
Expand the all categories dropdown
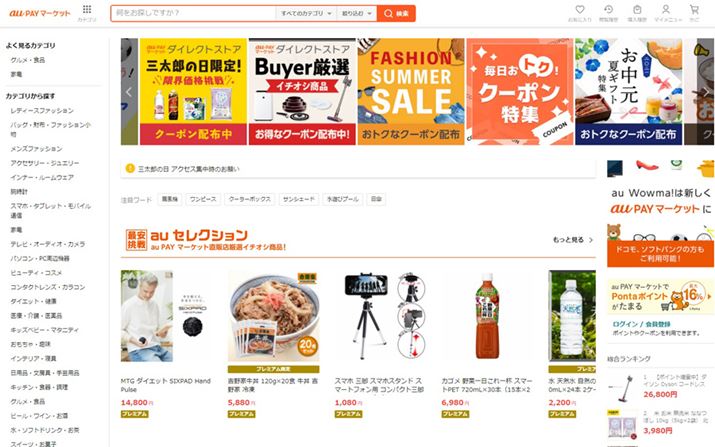click(x=306, y=13)
